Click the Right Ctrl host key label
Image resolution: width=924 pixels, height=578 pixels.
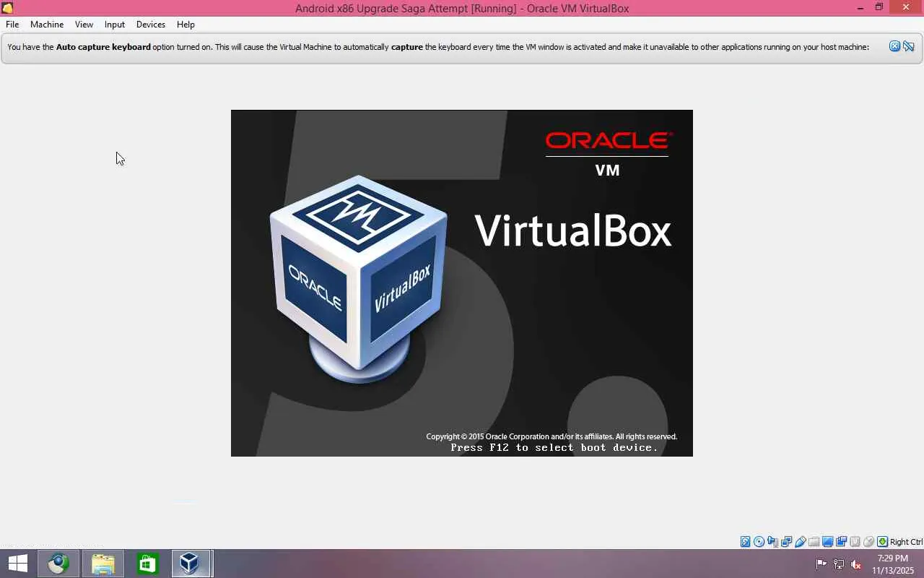906,542
